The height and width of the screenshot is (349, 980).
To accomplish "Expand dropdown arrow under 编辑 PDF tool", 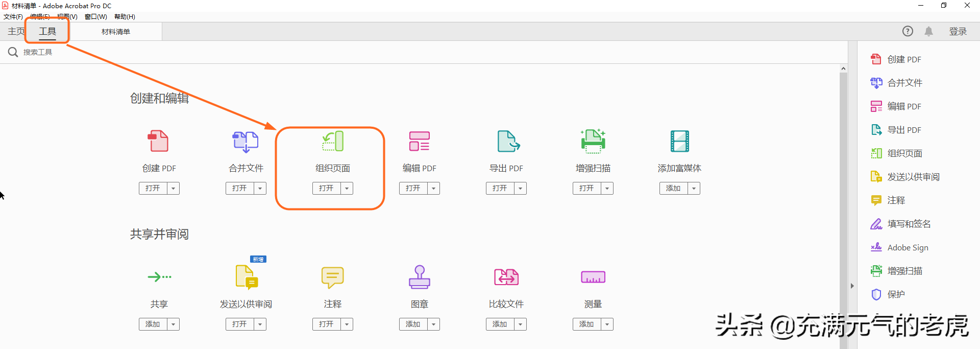I will 434,189.
